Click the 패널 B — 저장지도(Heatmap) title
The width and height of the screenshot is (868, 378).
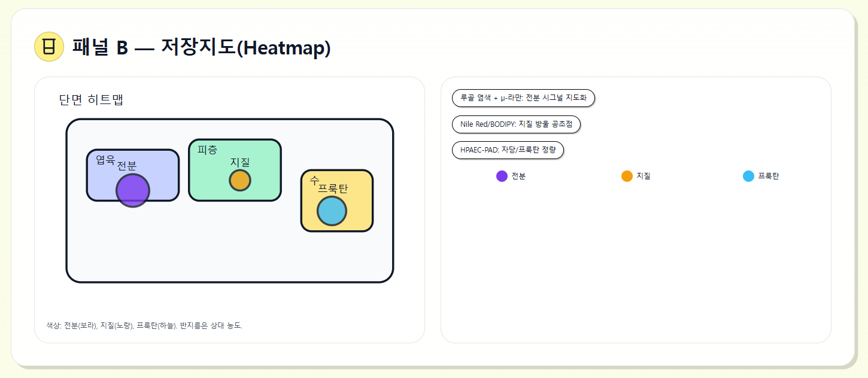pyautogui.click(x=201, y=47)
